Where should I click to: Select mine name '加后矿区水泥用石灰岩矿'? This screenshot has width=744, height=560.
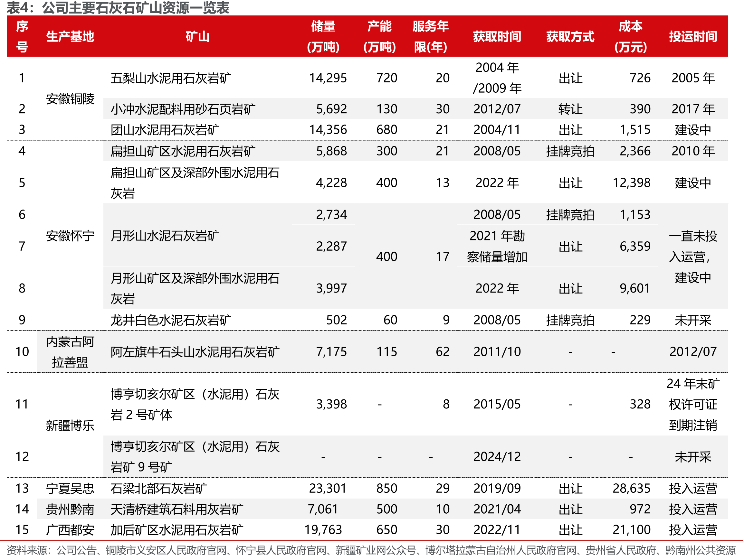(177, 530)
